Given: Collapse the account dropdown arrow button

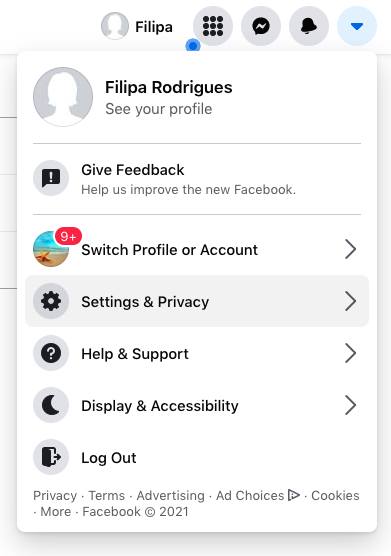Looking at the screenshot, I should (x=357, y=26).
